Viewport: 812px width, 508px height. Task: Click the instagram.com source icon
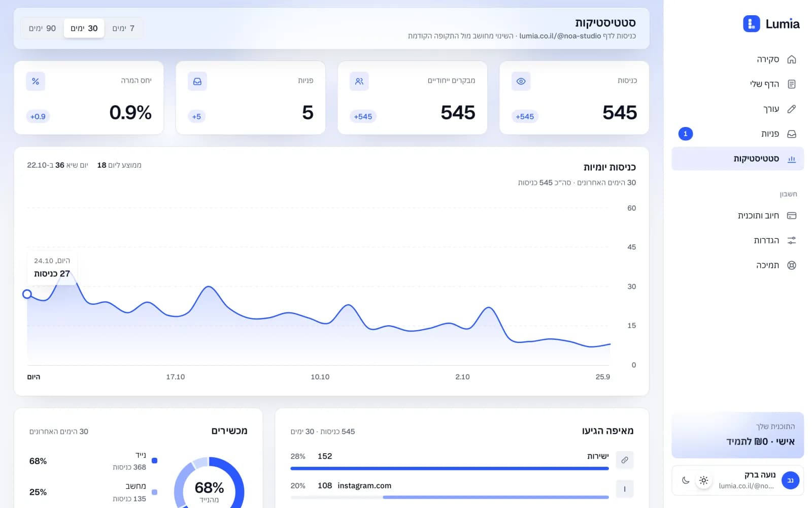coord(624,489)
